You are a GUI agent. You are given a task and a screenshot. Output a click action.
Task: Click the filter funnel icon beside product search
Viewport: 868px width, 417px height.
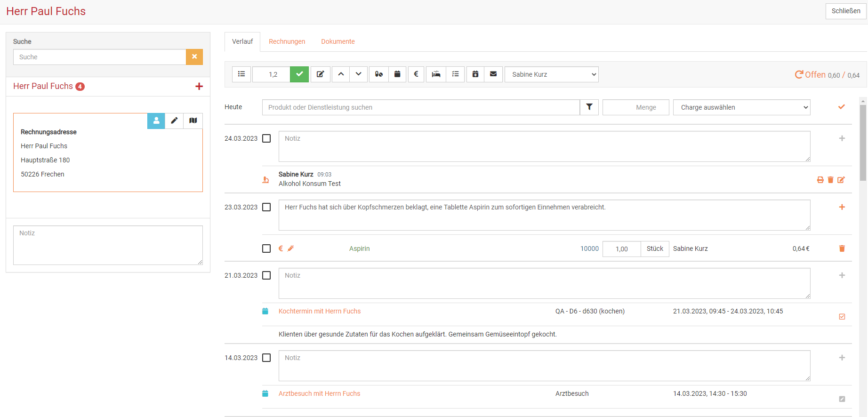(x=589, y=107)
